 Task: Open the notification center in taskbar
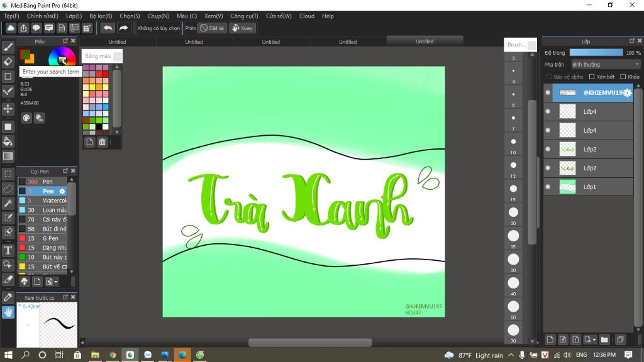[628, 354]
